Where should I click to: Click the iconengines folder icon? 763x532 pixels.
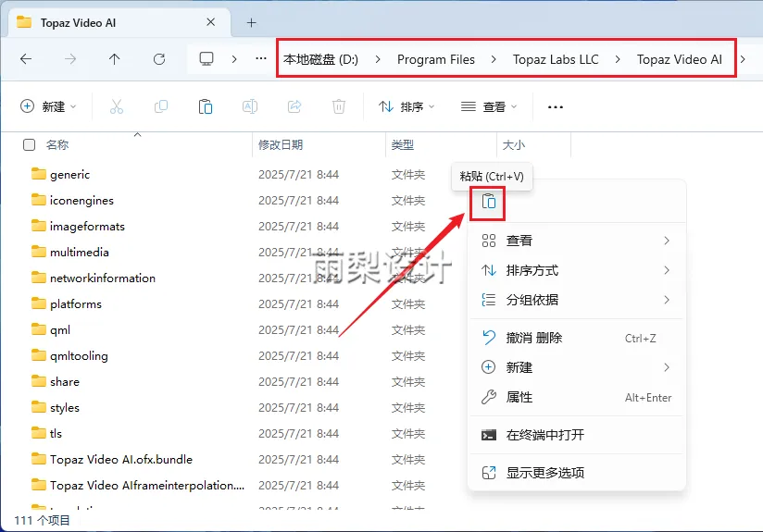point(39,200)
